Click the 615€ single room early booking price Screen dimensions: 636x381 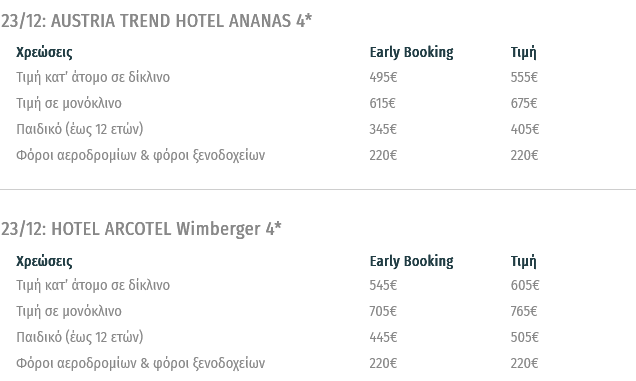pos(382,103)
